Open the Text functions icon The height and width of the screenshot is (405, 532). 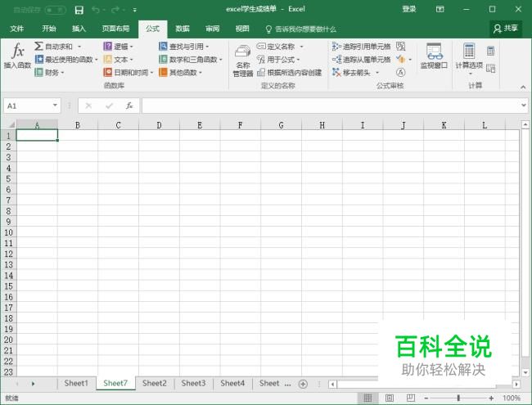pyautogui.click(x=108, y=60)
